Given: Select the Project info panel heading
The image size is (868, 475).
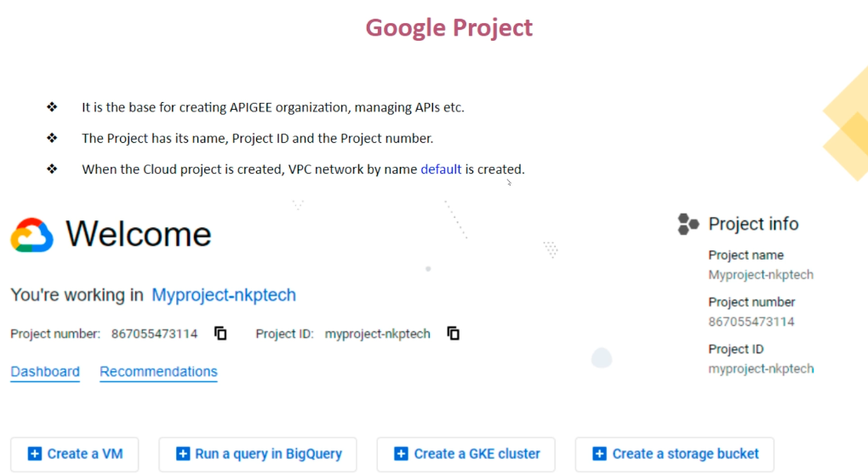Looking at the screenshot, I should (753, 224).
